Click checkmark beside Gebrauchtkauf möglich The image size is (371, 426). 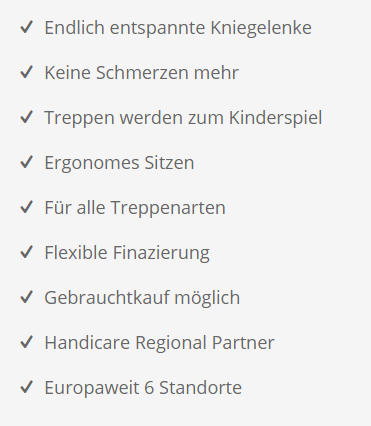[x=26, y=297]
